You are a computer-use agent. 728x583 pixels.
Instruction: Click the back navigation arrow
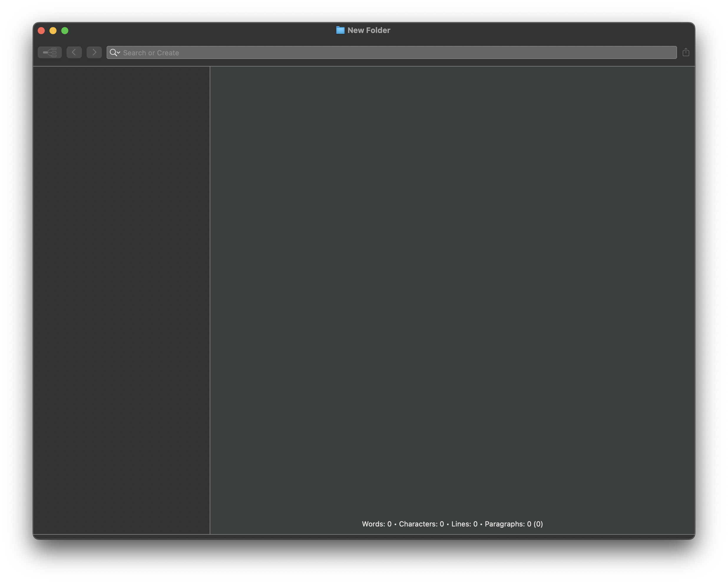pos(74,52)
